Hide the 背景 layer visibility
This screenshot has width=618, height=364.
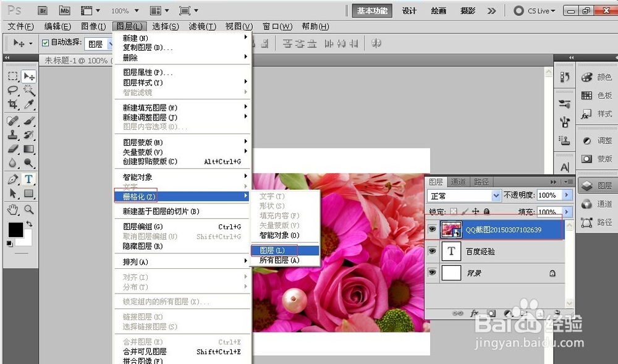coord(432,273)
